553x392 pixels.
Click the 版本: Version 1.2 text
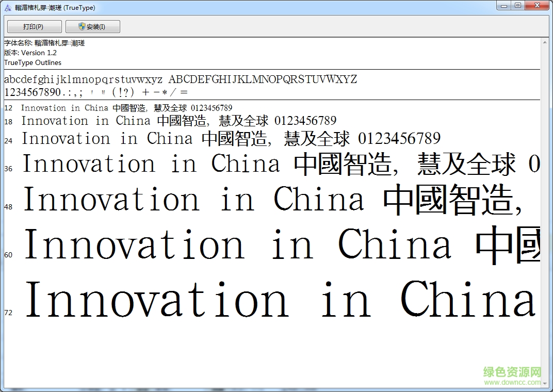coord(30,53)
